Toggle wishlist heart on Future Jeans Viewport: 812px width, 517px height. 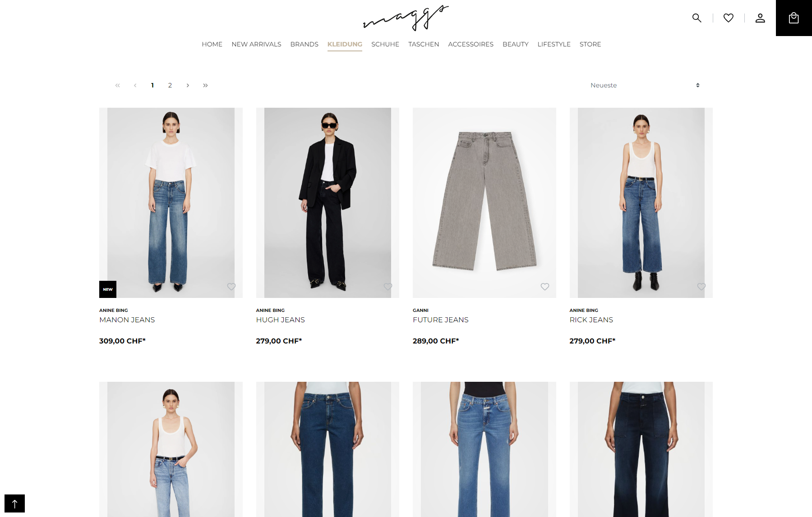tap(545, 287)
